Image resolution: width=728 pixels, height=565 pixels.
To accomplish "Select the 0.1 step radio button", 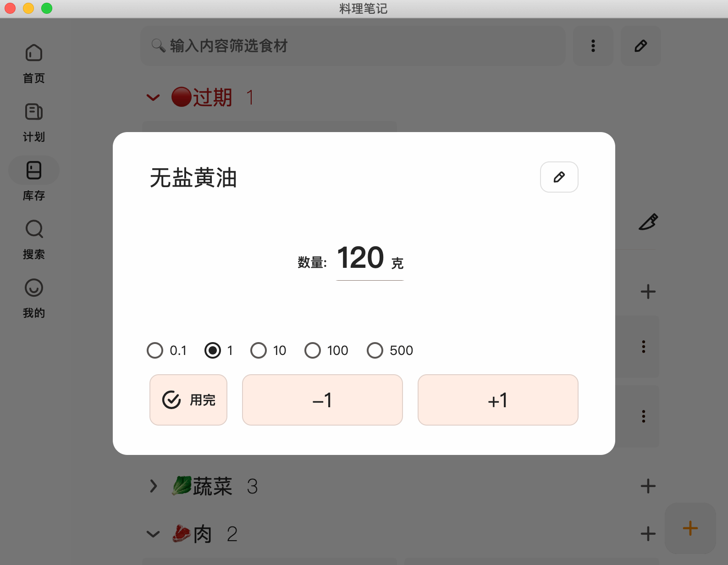I will click(x=155, y=350).
